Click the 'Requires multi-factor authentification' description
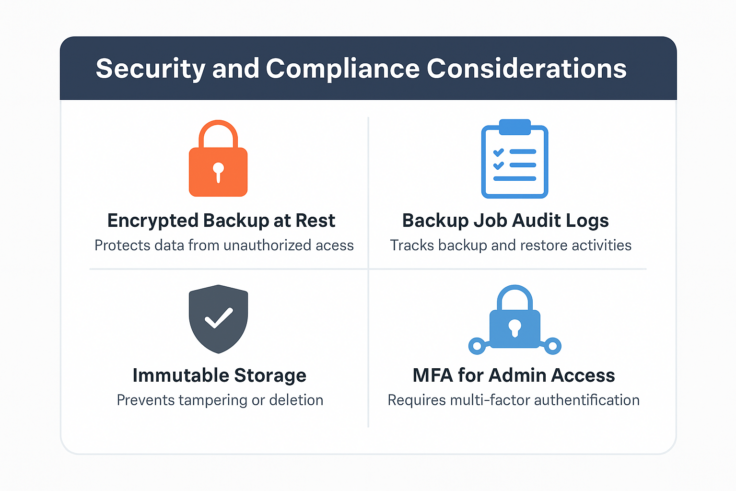Screen dimensions: 736x491 (x=513, y=400)
